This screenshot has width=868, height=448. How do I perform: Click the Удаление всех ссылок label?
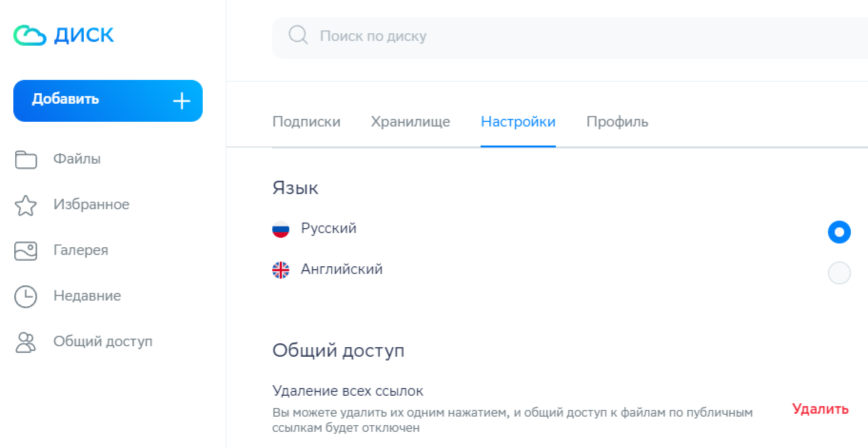[348, 391]
